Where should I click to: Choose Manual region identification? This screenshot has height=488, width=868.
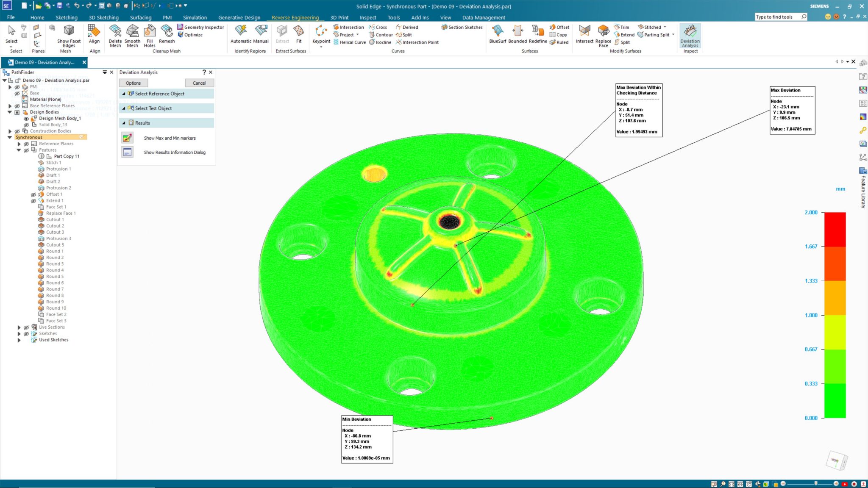click(x=261, y=34)
